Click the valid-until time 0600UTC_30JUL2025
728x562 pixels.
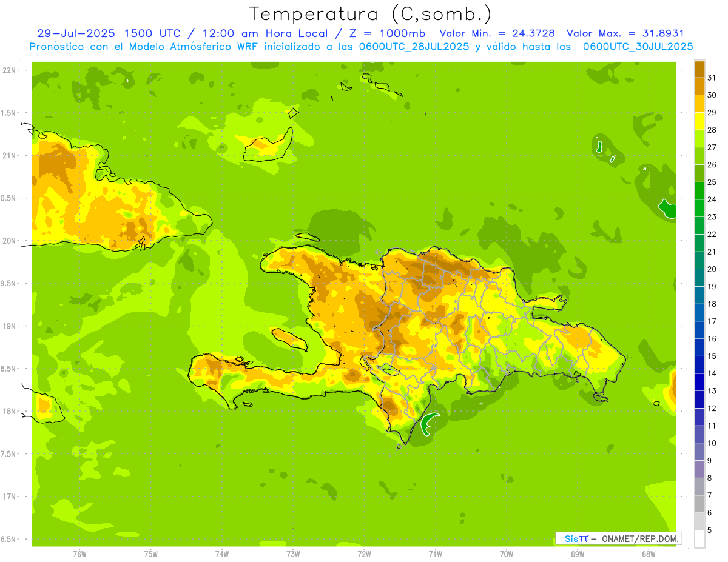pos(639,47)
